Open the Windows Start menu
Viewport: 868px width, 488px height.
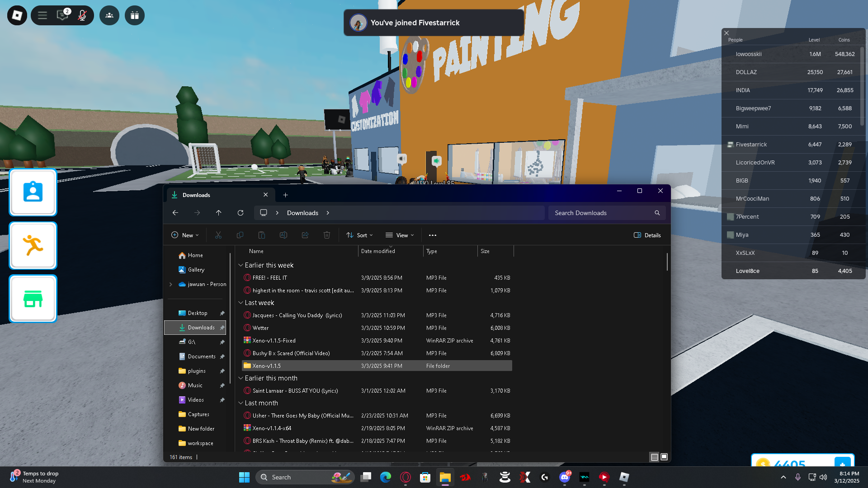click(x=244, y=477)
